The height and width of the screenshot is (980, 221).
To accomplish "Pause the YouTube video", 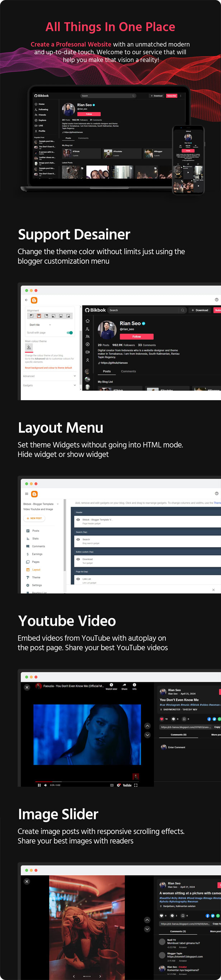I will [x=39, y=785].
